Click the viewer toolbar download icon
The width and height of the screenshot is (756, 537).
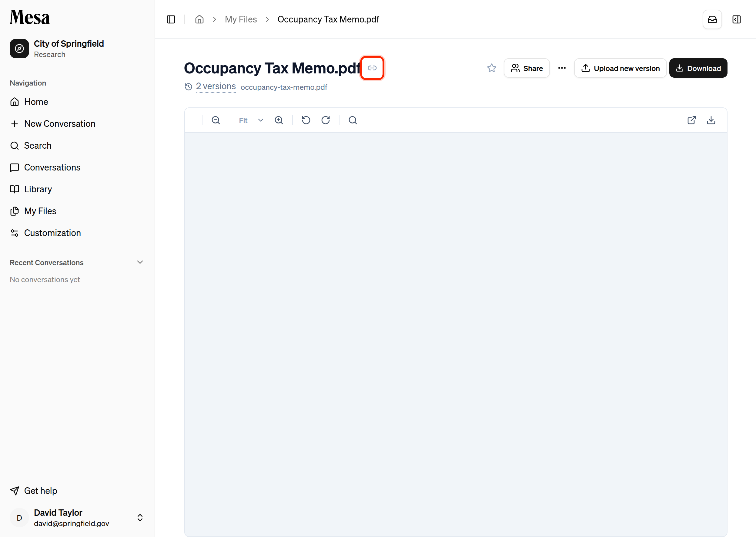[711, 120]
